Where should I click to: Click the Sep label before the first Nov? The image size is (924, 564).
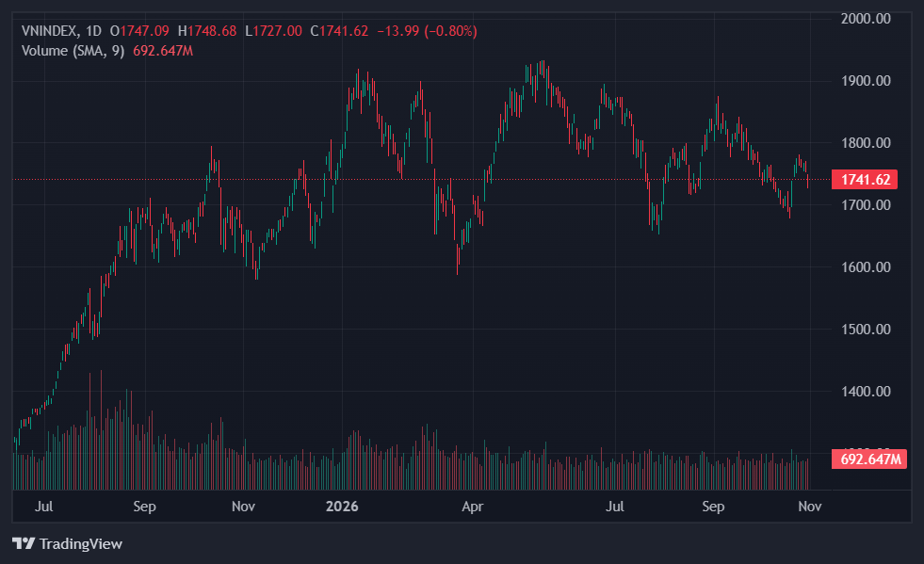144,507
